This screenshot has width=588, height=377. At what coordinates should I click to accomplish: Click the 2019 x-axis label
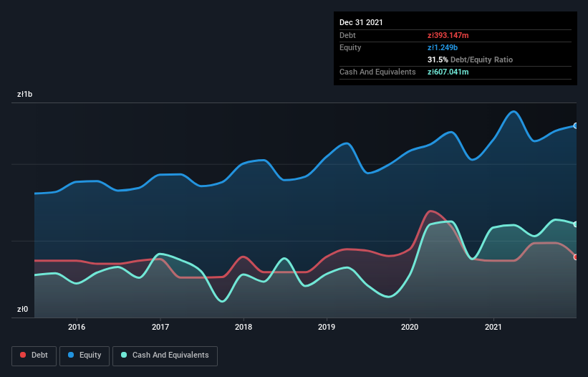click(327, 327)
